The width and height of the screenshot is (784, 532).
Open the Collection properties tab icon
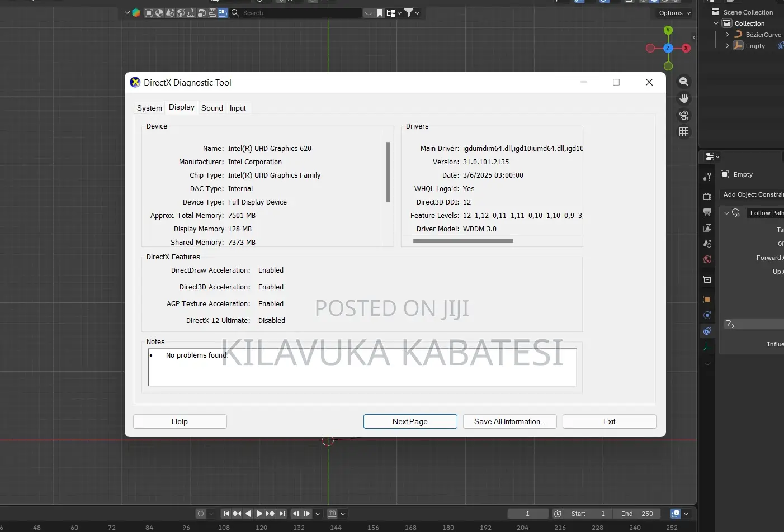click(707, 279)
